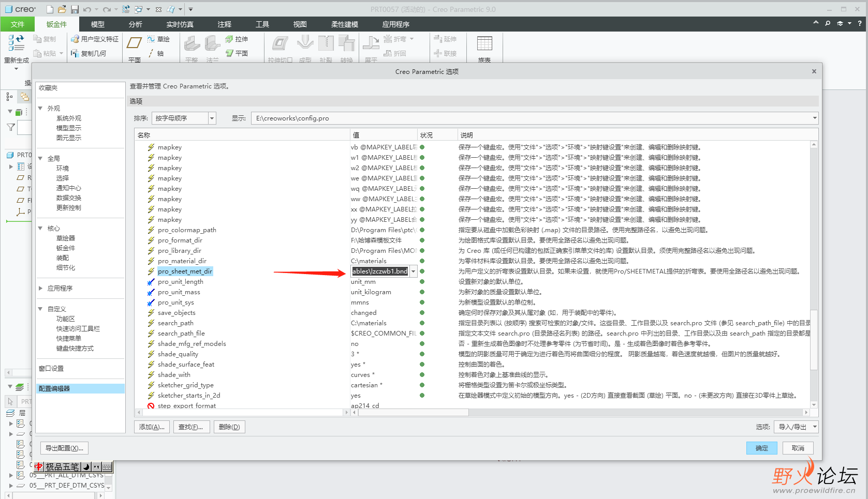This screenshot has width=868, height=499.
Task: Select 钣金件 under 核心 in sidebar
Action: point(66,248)
